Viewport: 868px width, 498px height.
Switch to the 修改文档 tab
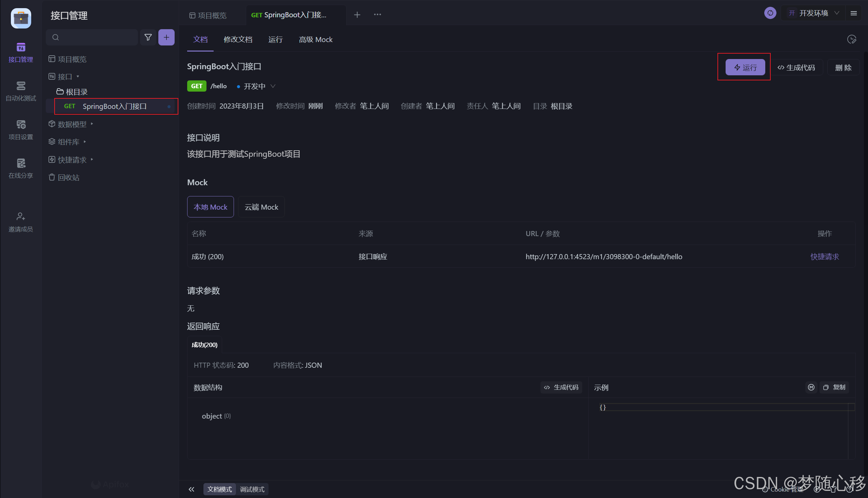238,39
